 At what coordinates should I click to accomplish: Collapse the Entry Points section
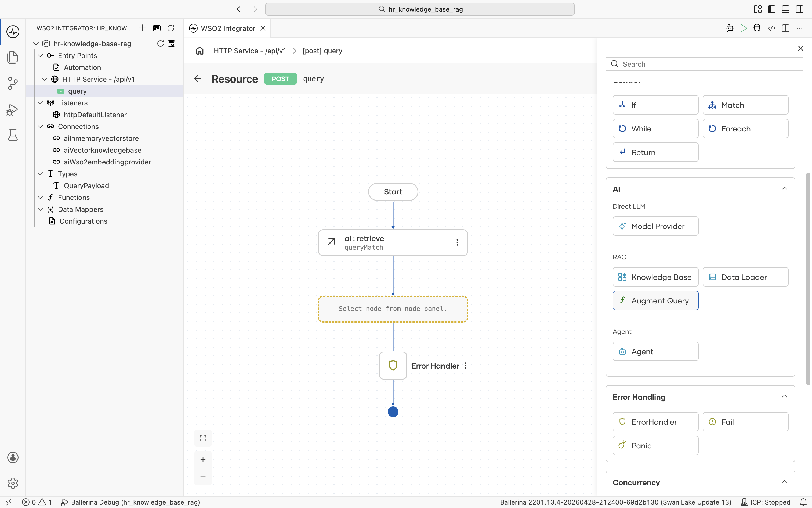41,55
